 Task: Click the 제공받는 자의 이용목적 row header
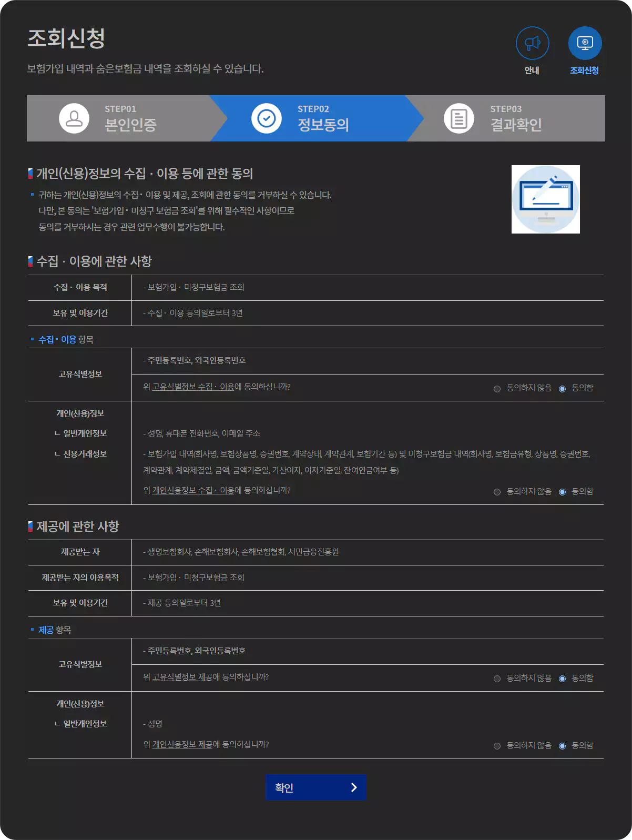coord(80,578)
